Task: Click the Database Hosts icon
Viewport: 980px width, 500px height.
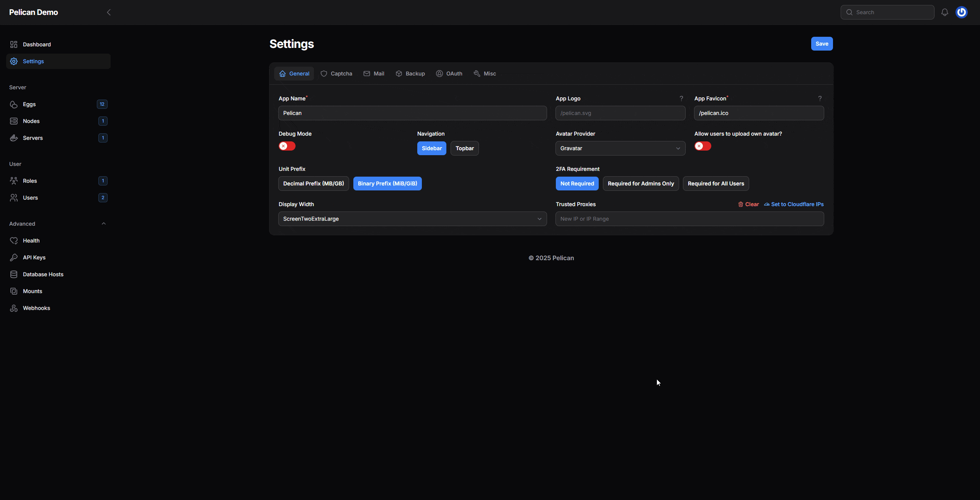Action: 14,274
